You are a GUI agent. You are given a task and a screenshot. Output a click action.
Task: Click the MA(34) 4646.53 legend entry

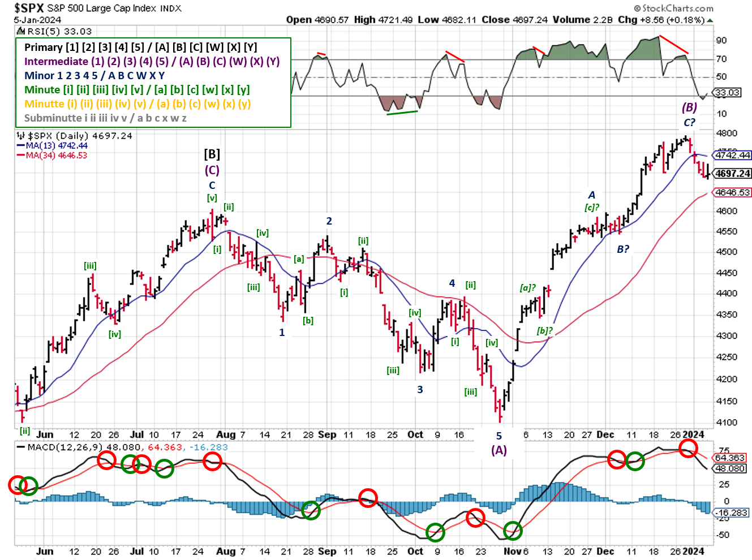(57, 156)
